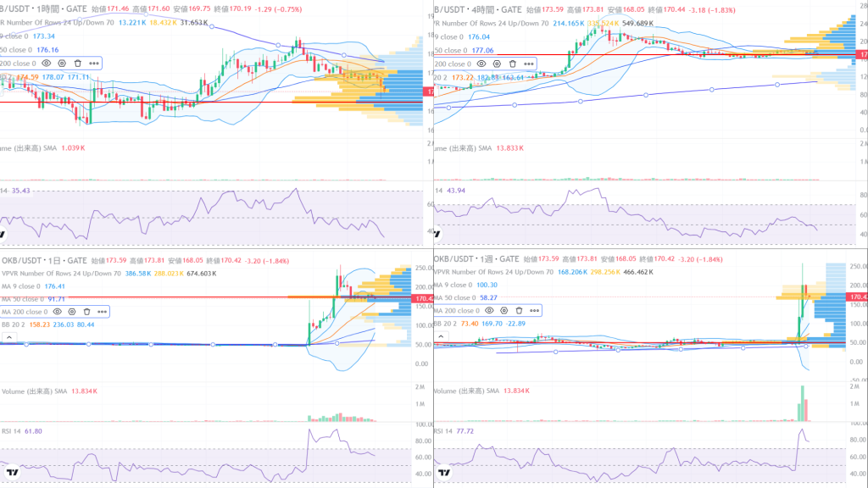
Task: Select the 176.16 MA 50 legend on 1時間 chart
Action: point(30,50)
